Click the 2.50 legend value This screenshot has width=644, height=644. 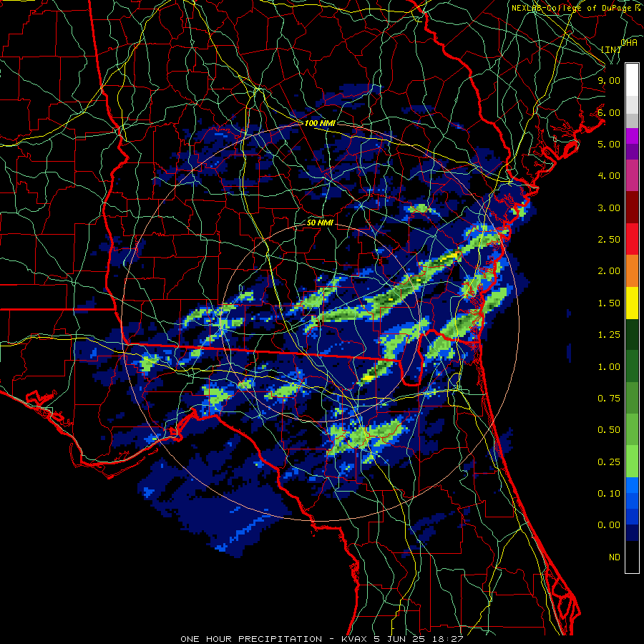click(609, 240)
